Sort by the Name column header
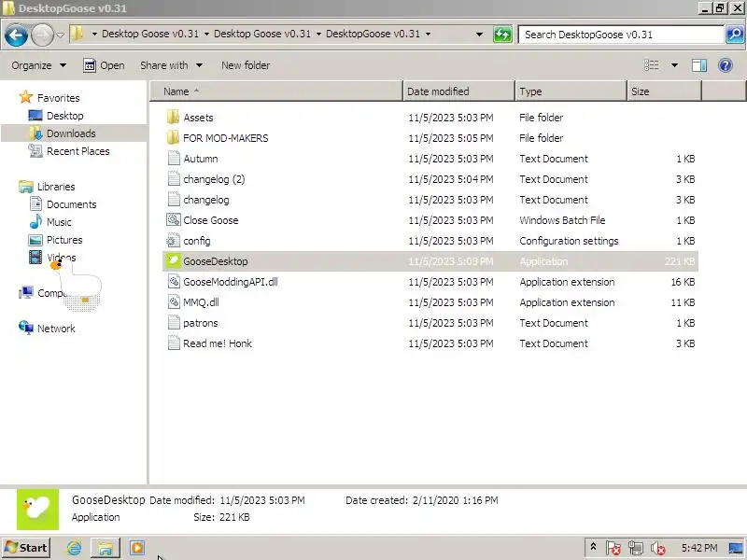 276,91
